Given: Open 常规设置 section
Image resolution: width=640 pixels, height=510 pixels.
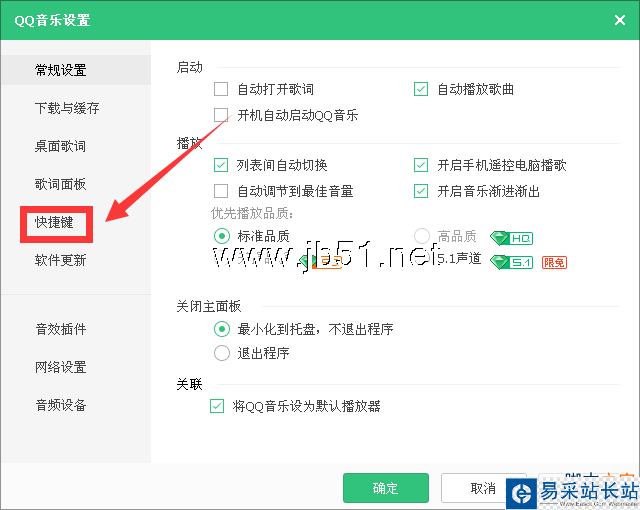Looking at the screenshot, I should [x=76, y=70].
